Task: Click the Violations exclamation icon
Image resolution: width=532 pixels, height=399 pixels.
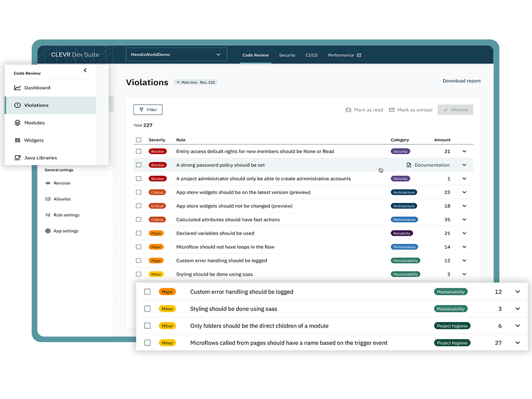Action: point(17,105)
